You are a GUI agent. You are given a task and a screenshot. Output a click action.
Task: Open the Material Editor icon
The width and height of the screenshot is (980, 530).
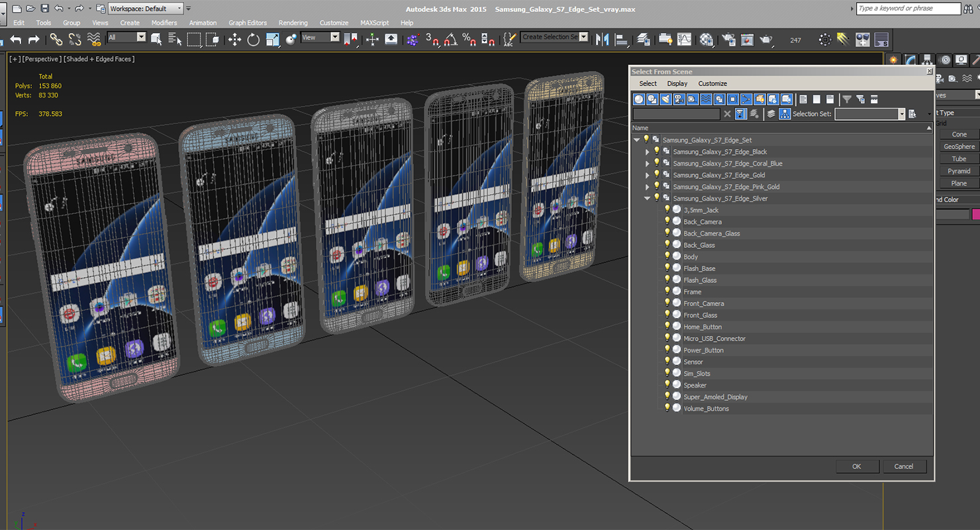tap(707, 40)
